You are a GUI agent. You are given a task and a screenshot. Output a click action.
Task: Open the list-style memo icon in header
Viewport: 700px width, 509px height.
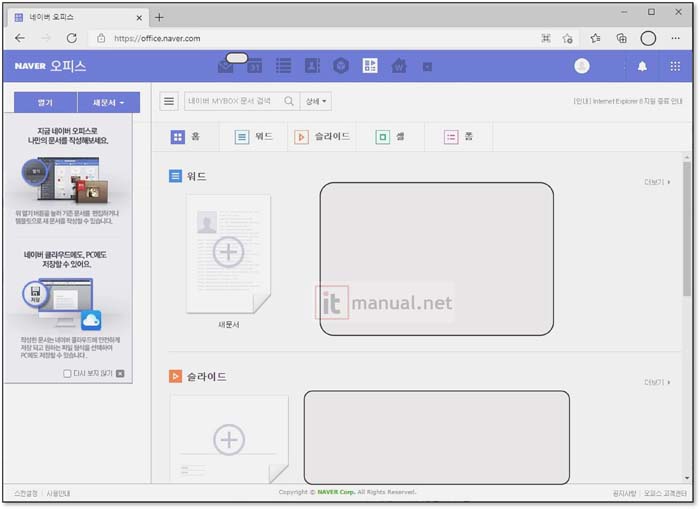pyautogui.click(x=283, y=66)
